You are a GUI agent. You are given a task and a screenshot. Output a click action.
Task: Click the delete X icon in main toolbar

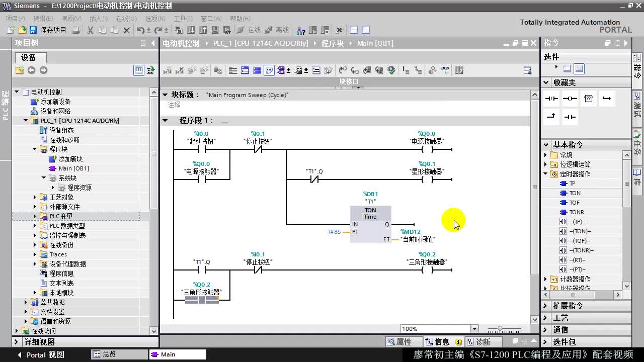click(x=127, y=30)
